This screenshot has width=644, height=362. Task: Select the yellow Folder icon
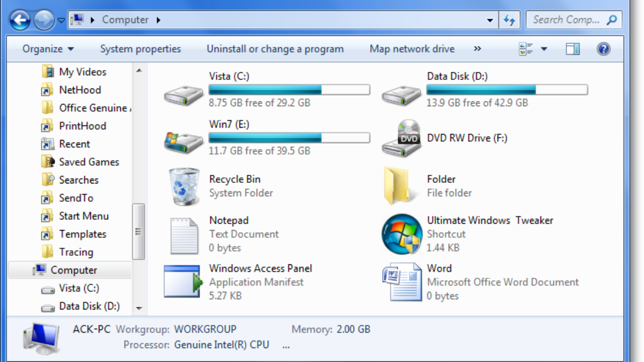pyautogui.click(x=401, y=186)
